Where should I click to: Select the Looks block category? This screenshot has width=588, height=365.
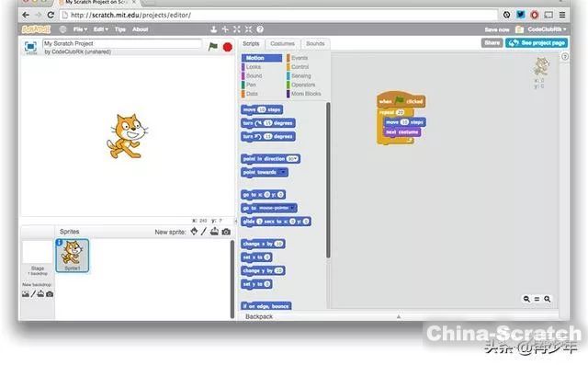pos(254,67)
